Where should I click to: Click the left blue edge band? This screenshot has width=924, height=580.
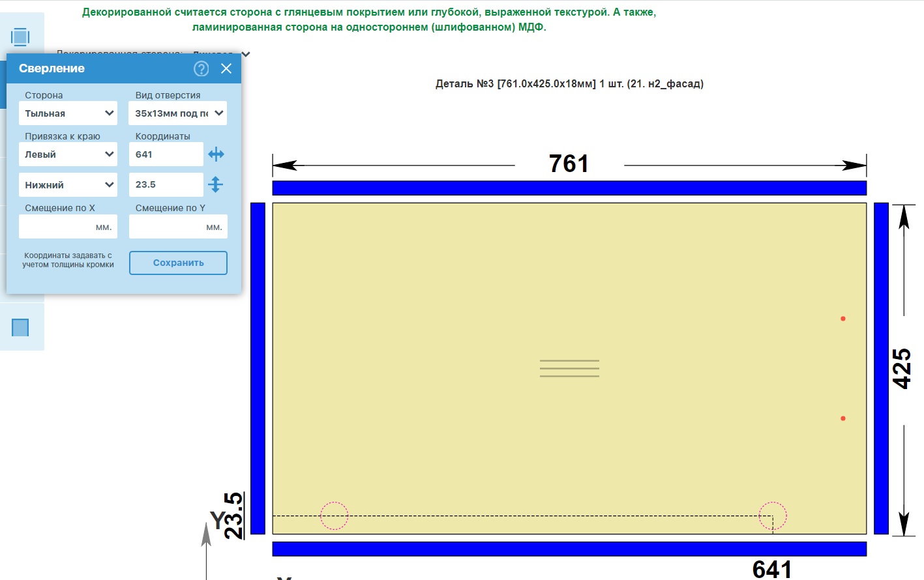(x=258, y=368)
